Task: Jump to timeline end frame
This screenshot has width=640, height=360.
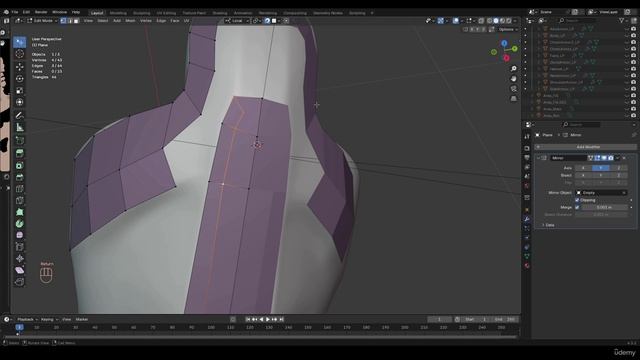Action: point(281,320)
